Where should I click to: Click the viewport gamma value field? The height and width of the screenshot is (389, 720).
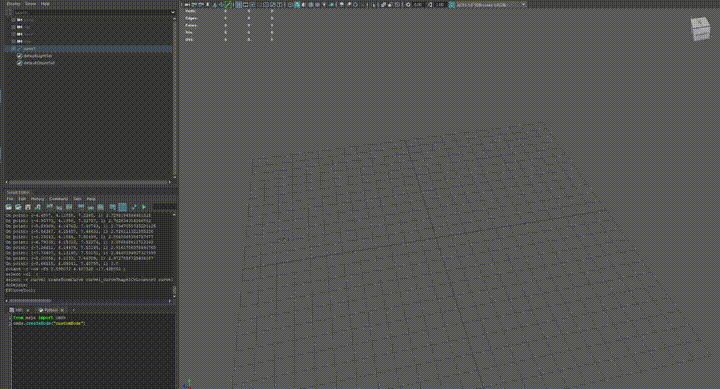(440, 5)
